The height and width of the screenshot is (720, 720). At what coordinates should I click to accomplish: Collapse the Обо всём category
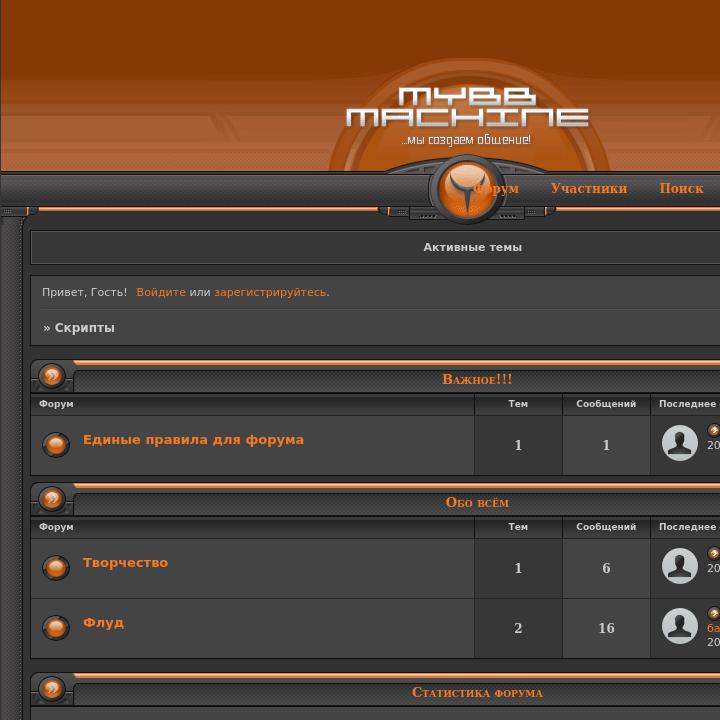(x=52, y=500)
